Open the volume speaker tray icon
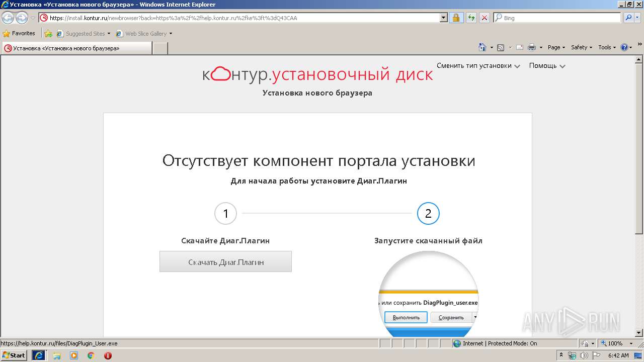Screen dimensions: 644x362 pyautogui.click(x=584, y=355)
